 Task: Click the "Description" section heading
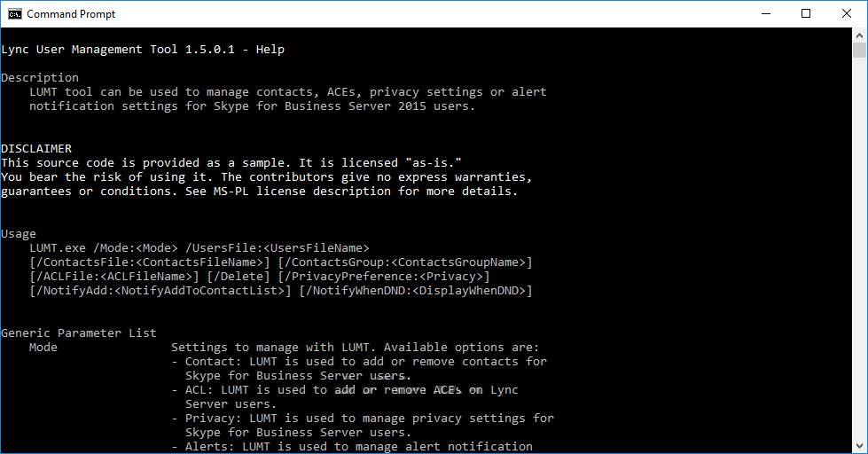40,78
